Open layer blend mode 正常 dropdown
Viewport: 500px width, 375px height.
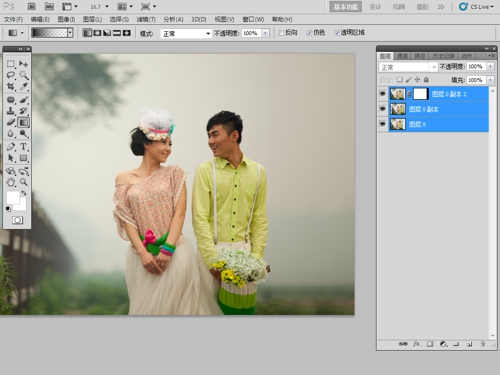coord(408,67)
